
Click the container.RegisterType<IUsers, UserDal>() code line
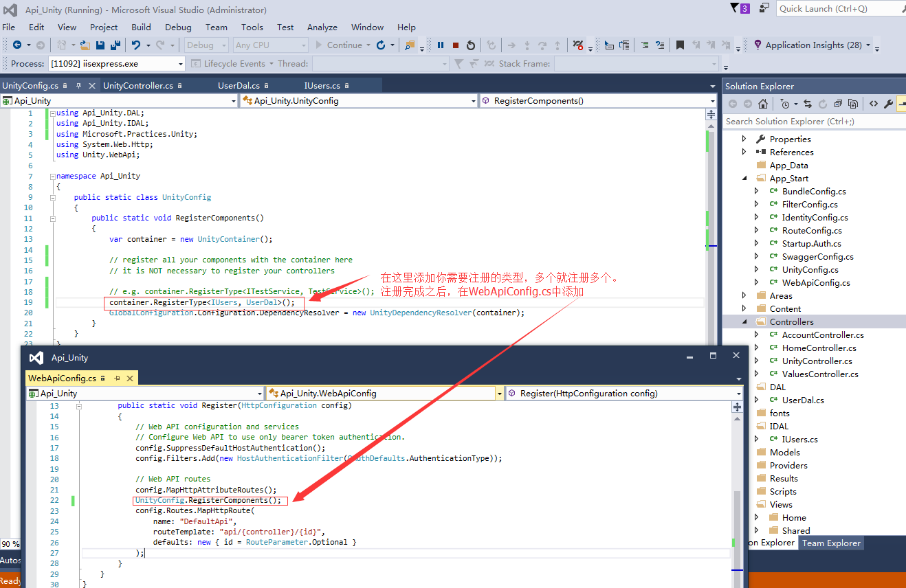tap(202, 302)
